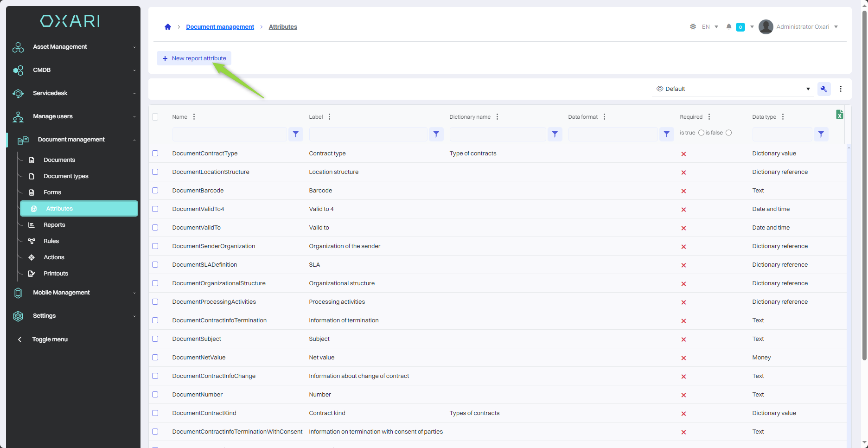
Task: Open three-dot menu next to wrench icon
Action: 841,89
